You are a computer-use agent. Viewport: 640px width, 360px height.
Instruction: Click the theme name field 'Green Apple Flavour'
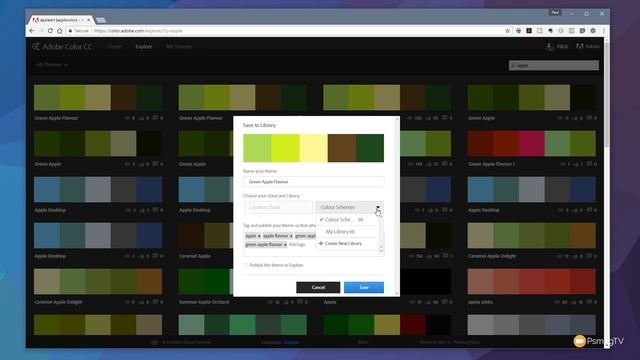tap(313, 182)
